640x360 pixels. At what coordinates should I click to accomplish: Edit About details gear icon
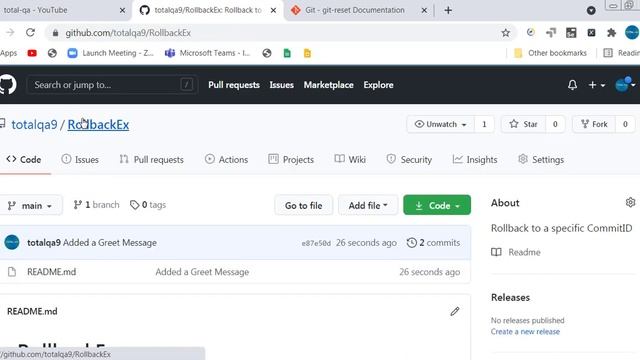point(630,202)
